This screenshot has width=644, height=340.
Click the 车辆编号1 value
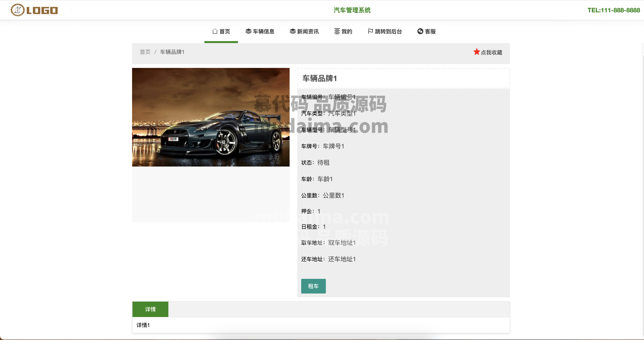pos(342,97)
